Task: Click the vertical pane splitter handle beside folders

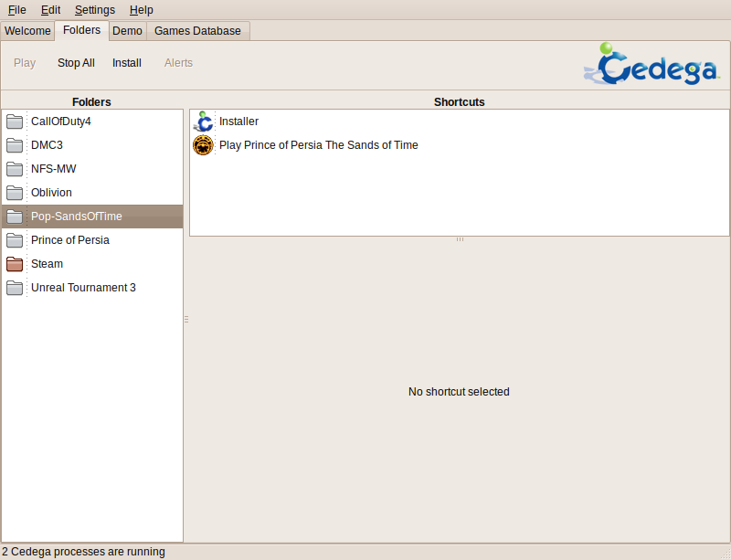Action: click(x=186, y=320)
